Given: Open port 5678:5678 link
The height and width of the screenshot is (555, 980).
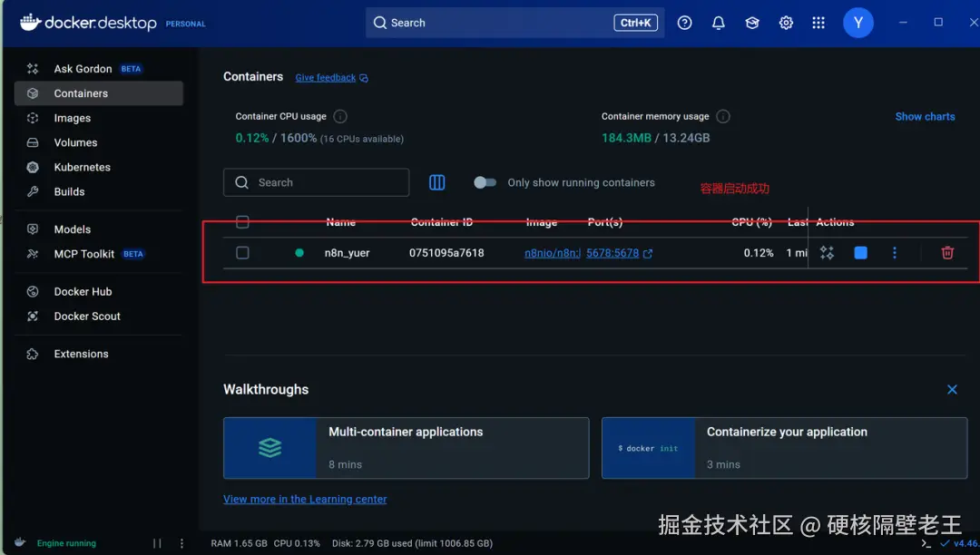Looking at the screenshot, I should tap(612, 253).
